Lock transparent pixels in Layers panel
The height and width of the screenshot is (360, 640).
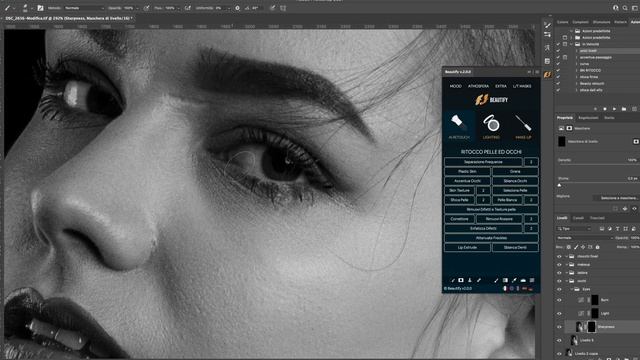[569, 247]
